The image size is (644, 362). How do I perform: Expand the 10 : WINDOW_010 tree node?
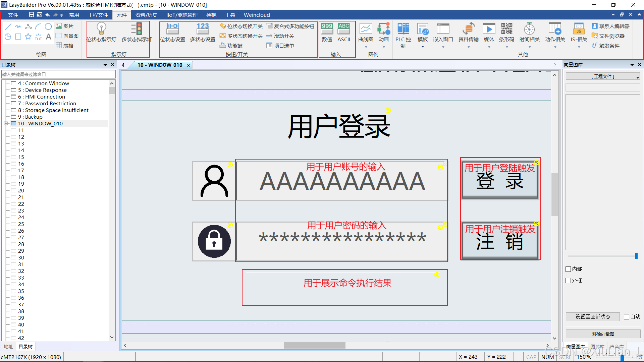point(6,123)
